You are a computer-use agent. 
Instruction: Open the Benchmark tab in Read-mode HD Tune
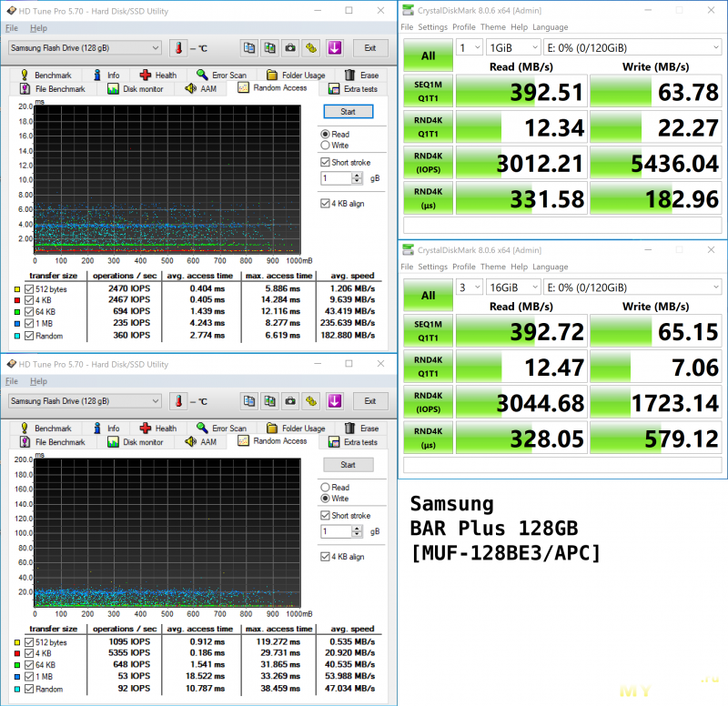[x=45, y=76]
